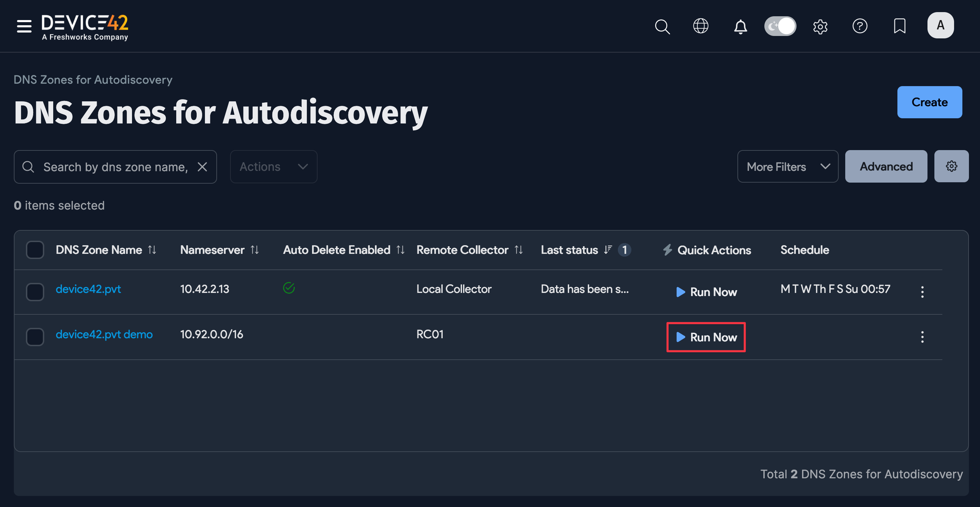The width and height of the screenshot is (980, 507).
Task: Open the help question mark icon
Action: tap(860, 26)
